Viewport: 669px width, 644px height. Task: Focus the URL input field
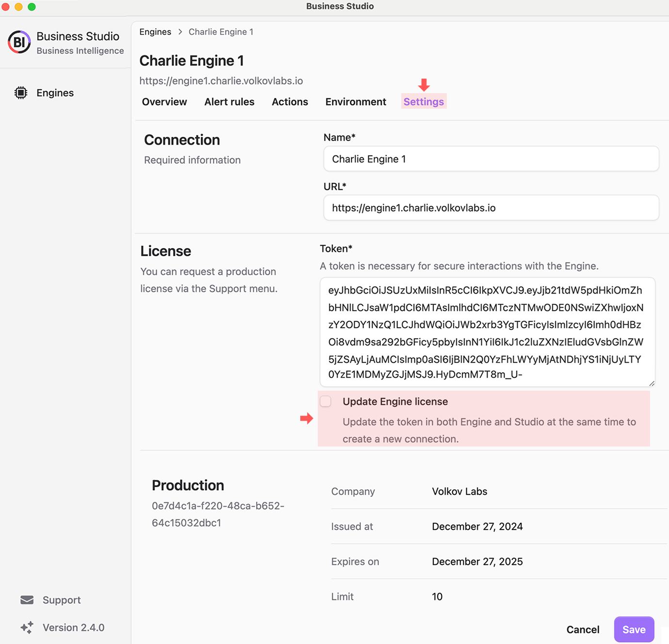491,208
